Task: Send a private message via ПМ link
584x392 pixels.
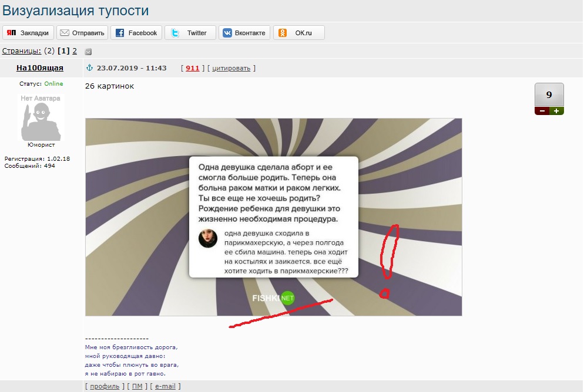Action: 137,386
